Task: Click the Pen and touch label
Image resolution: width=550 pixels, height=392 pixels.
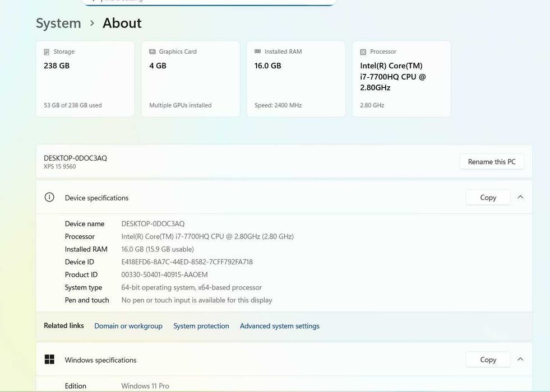Action: pyautogui.click(x=87, y=300)
